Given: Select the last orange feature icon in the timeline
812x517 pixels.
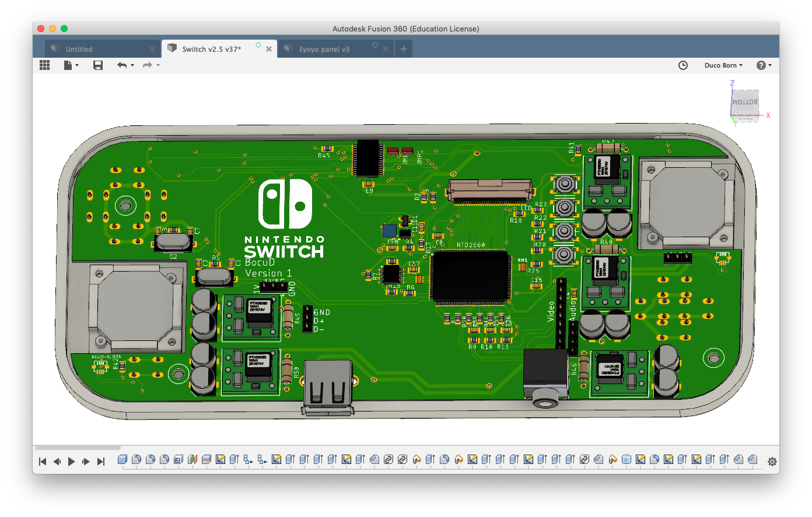Looking at the screenshot, I should click(612, 459).
